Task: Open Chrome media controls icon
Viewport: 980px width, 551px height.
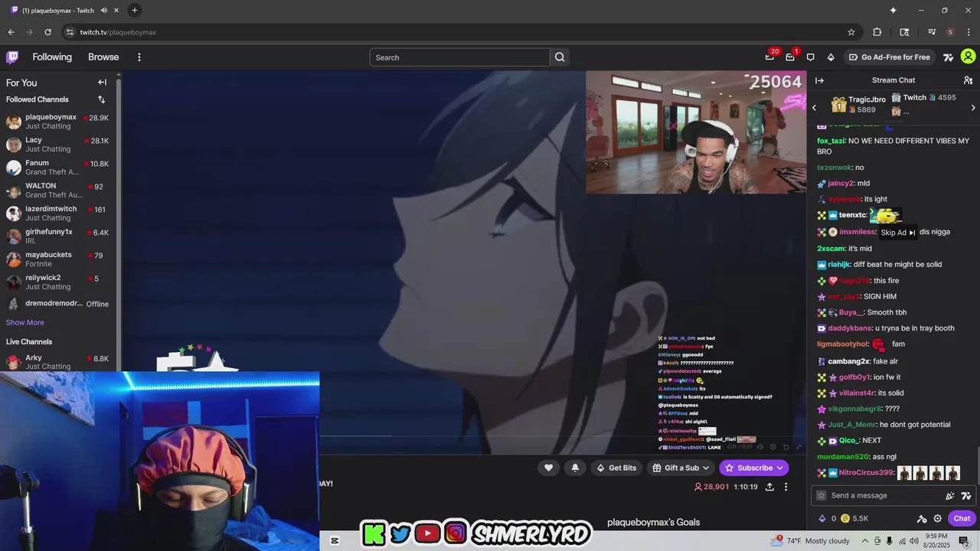Action: pyautogui.click(x=932, y=32)
